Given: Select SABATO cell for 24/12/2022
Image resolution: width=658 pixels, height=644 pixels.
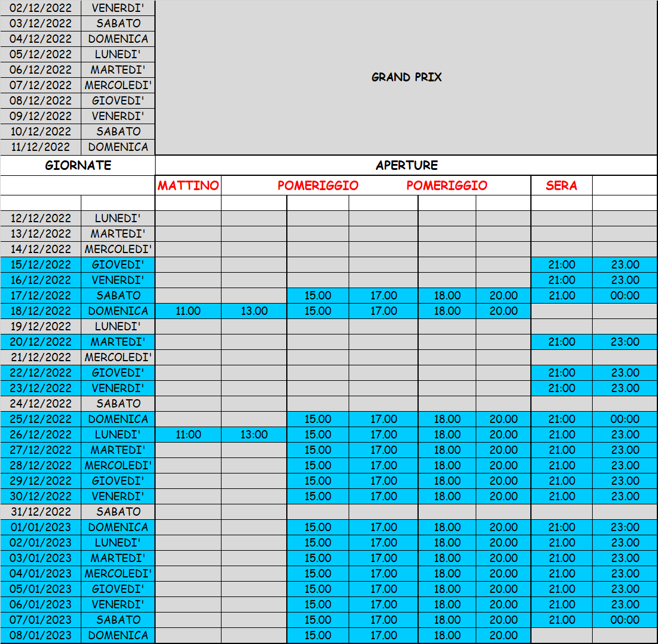Looking at the screenshot, I should pyautogui.click(x=118, y=403).
